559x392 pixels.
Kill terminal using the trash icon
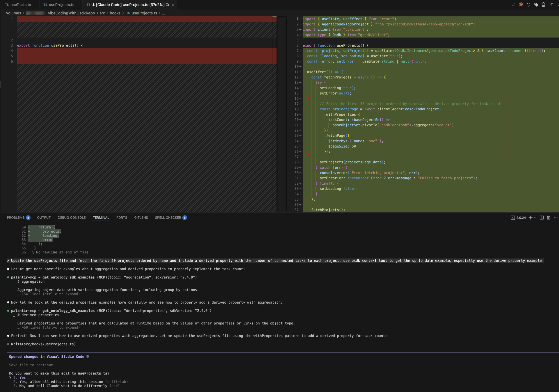(548, 218)
